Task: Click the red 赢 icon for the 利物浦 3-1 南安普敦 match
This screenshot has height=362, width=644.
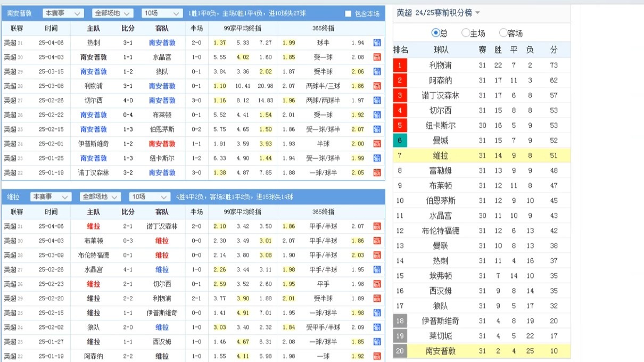Action: [377, 86]
